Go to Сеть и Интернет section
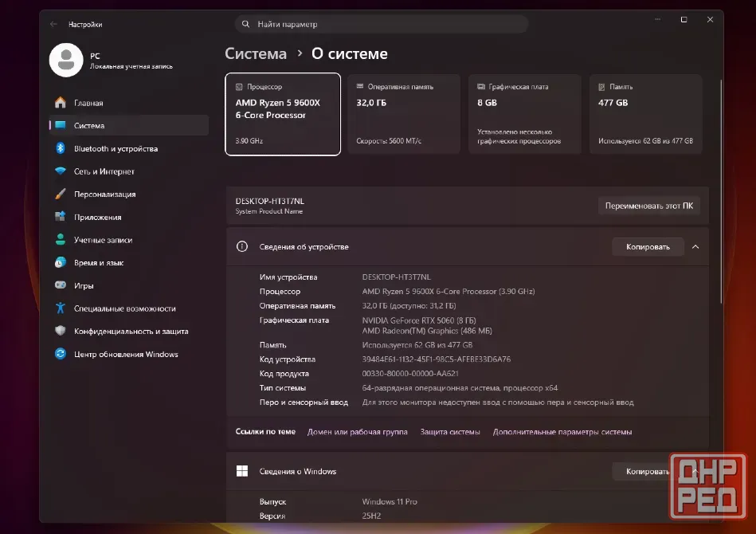The height and width of the screenshot is (534, 756). 129,171
